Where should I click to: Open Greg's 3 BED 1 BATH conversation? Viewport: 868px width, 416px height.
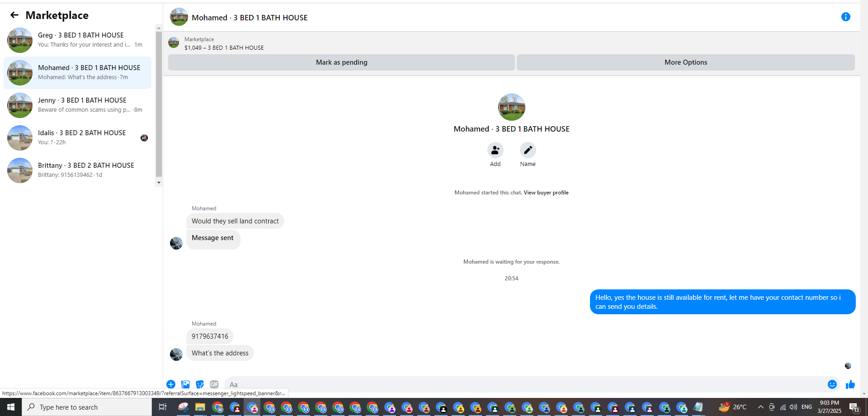coord(77,40)
